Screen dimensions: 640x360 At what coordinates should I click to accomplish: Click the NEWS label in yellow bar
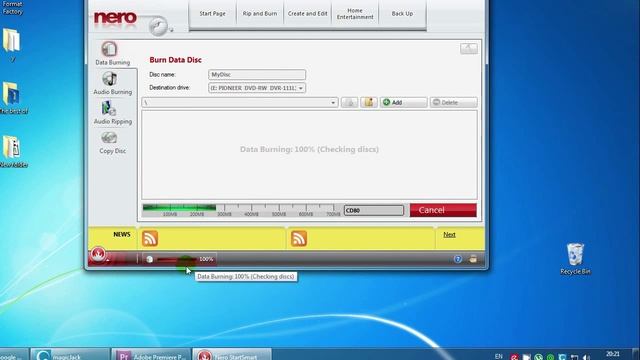(x=122, y=234)
